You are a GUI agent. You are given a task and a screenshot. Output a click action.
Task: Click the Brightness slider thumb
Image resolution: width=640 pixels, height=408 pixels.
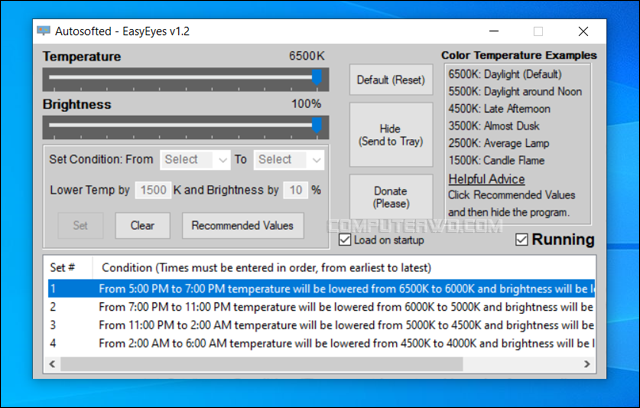point(317,125)
